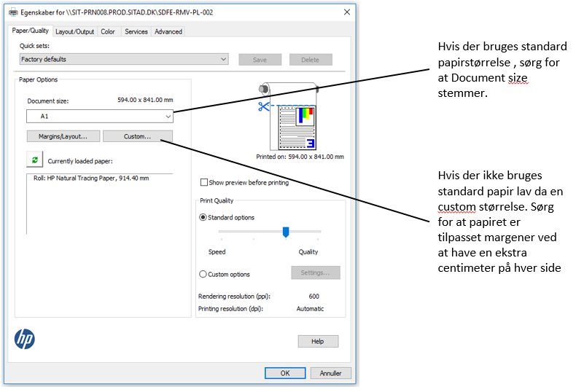Click the Help button

(x=317, y=341)
